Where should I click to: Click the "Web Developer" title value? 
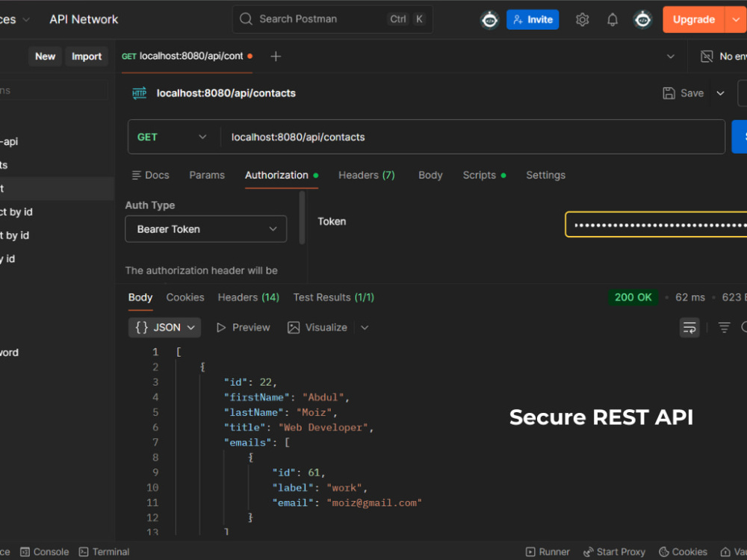(x=323, y=428)
